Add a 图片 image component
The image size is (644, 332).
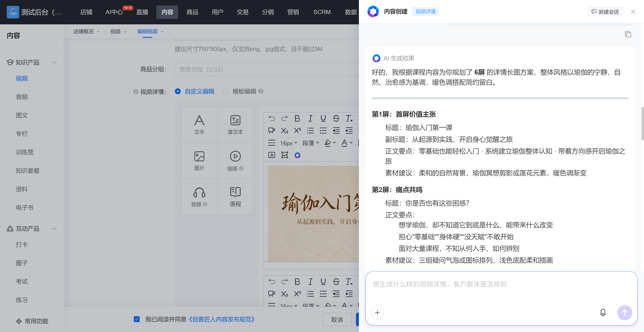199,161
